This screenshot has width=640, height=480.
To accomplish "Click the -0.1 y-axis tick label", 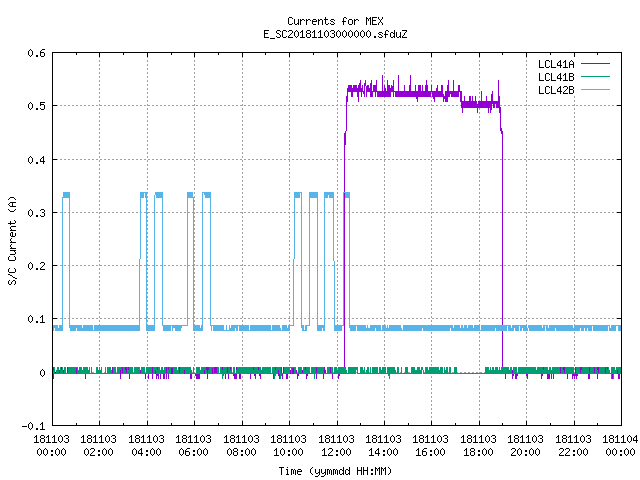I will (x=33, y=426).
